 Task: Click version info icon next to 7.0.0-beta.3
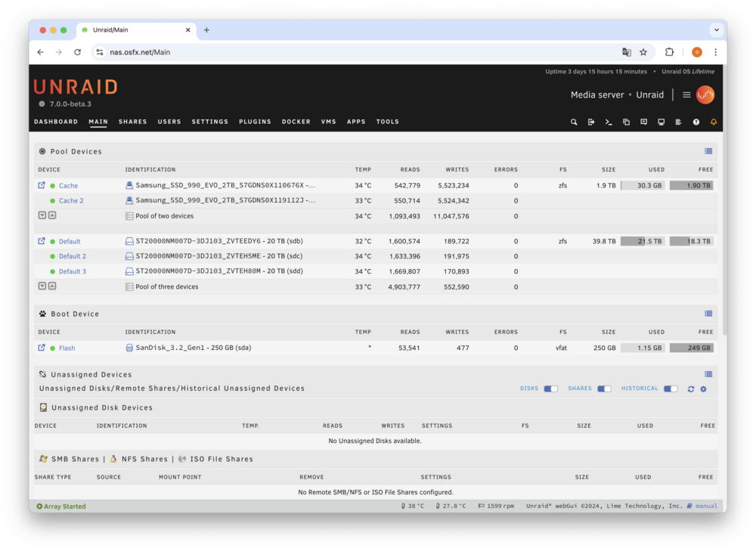tap(42, 104)
